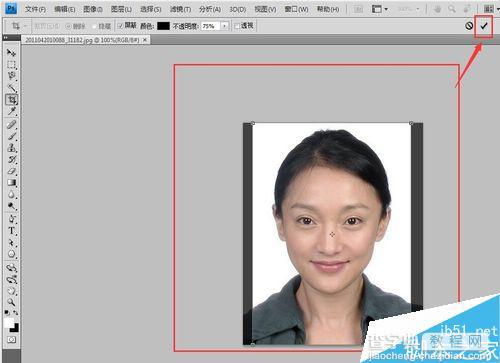Choose the 隐藏 hide radio option
Screen dimensions: 500x363
[94, 26]
